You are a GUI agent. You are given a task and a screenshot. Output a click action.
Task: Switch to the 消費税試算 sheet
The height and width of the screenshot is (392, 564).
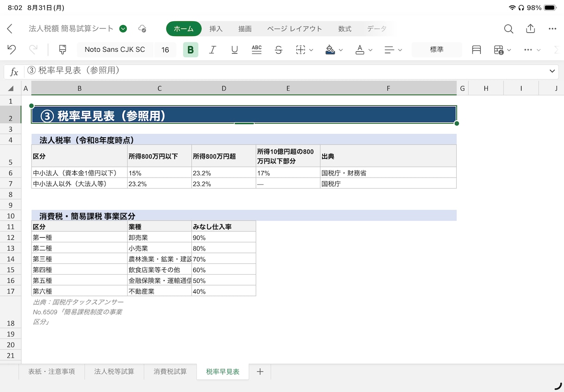170,372
